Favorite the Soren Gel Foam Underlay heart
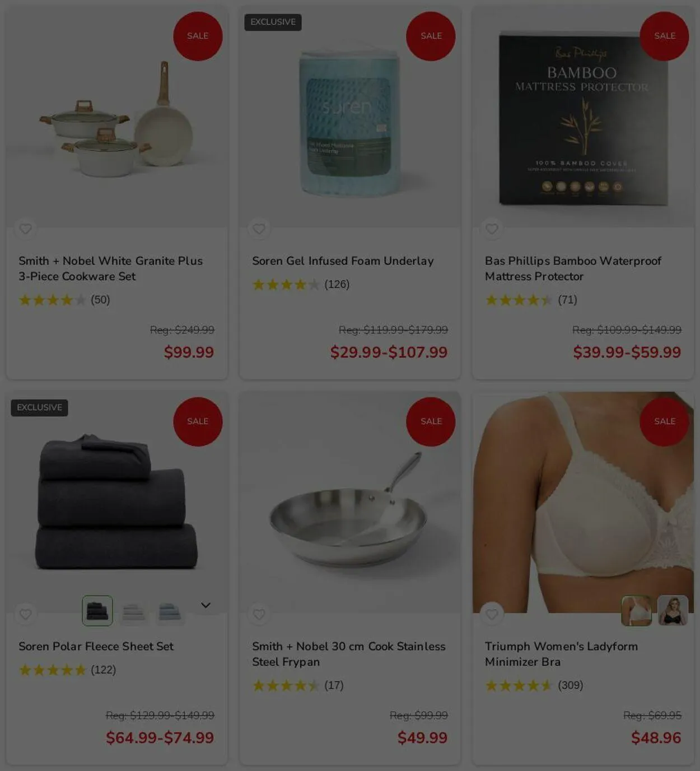Image resolution: width=700 pixels, height=771 pixels. click(x=259, y=229)
